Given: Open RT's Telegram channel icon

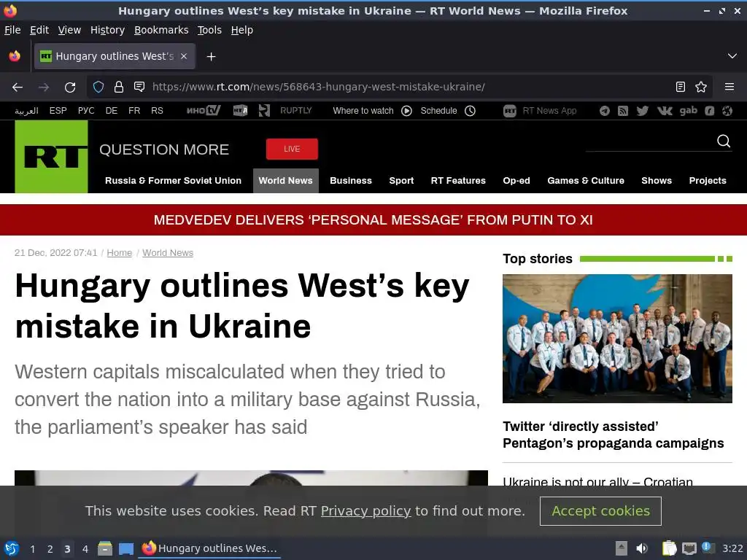Looking at the screenshot, I should coord(605,111).
